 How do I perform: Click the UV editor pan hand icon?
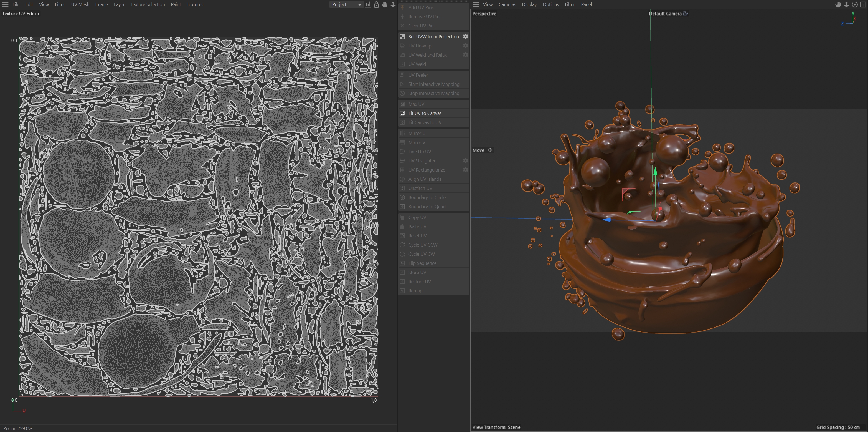coord(385,4)
